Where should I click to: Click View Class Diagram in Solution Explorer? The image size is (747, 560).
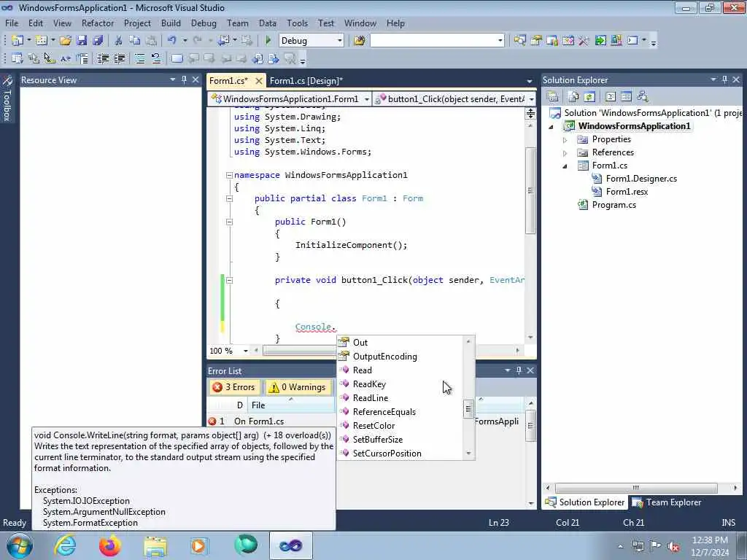642,97
